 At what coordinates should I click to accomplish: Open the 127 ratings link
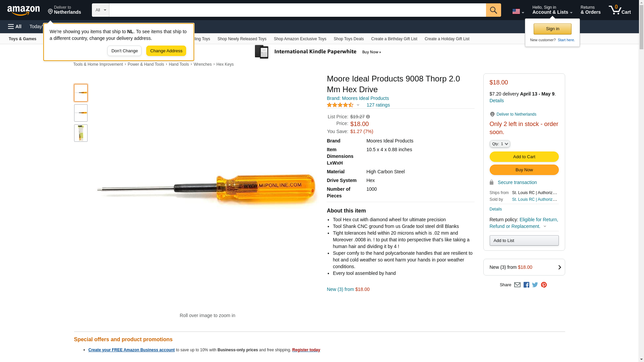378,105
